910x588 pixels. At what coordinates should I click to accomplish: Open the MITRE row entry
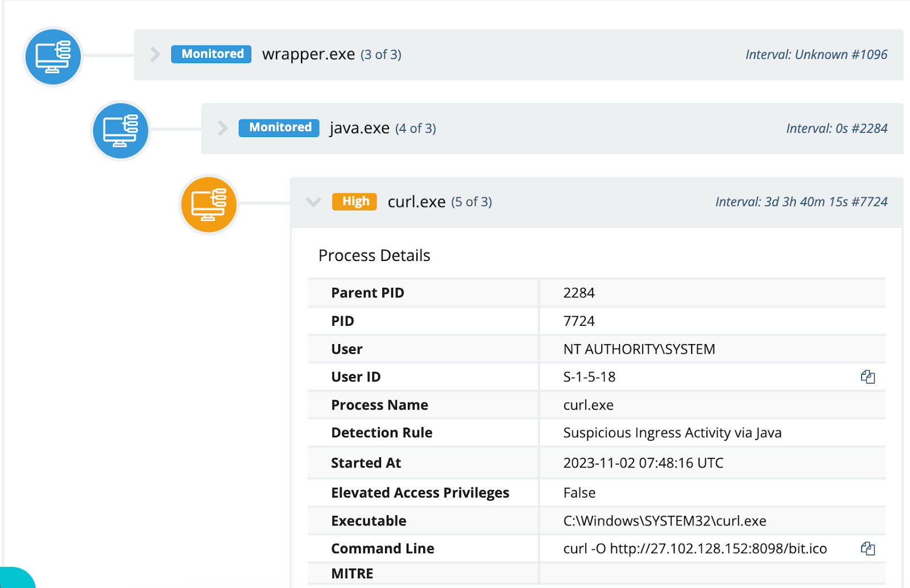tap(351, 573)
